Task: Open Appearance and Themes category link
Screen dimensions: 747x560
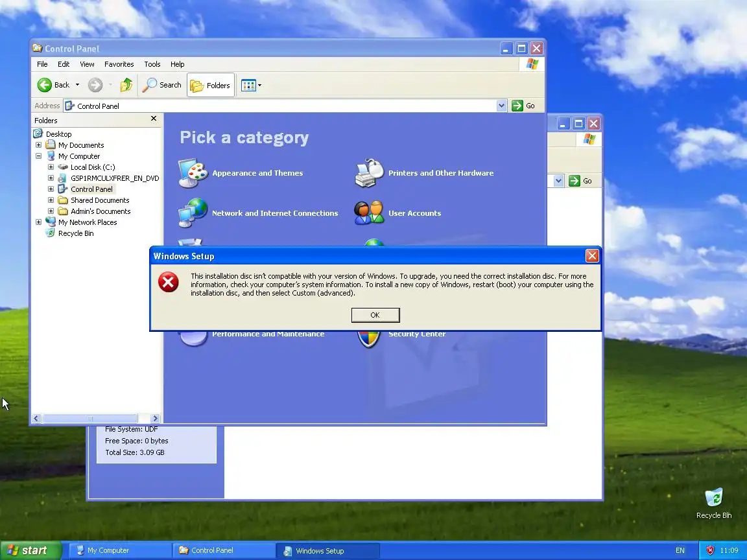Action: 257,173
